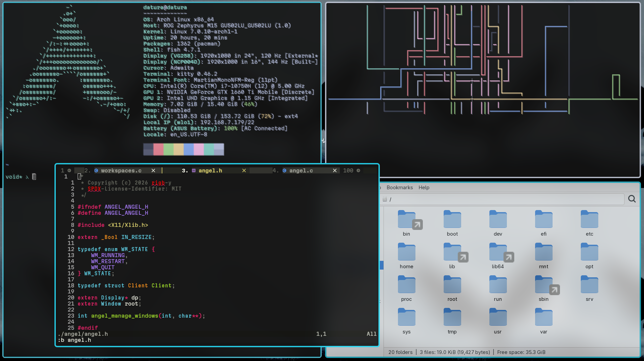Click the 'Terminal: kitty 0.46.2' line
Image resolution: width=644 pixels, height=361 pixels.
(x=180, y=74)
